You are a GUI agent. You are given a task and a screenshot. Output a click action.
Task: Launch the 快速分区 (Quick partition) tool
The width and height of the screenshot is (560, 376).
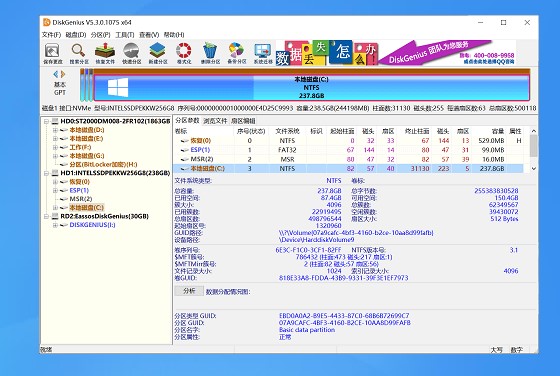pos(131,53)
